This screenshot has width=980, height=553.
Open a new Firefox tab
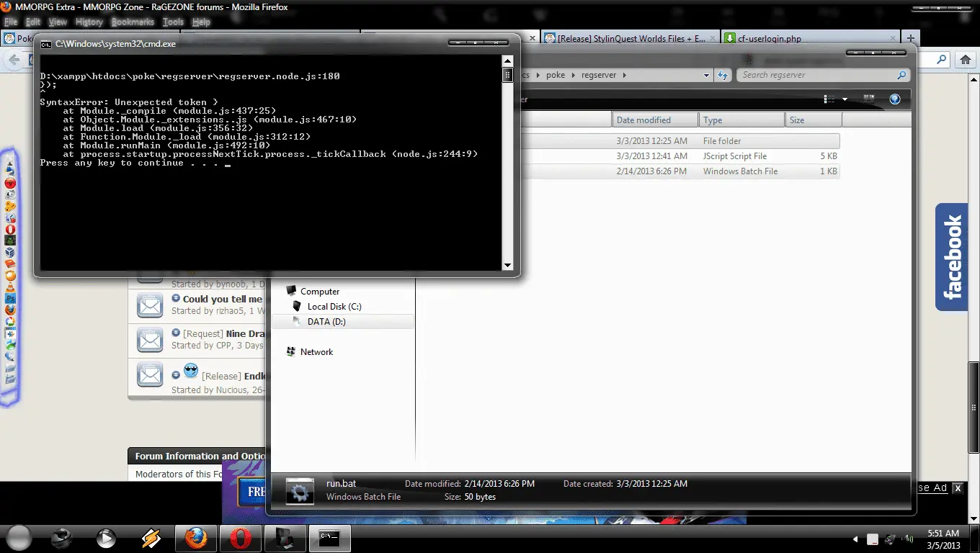(911, 39)
